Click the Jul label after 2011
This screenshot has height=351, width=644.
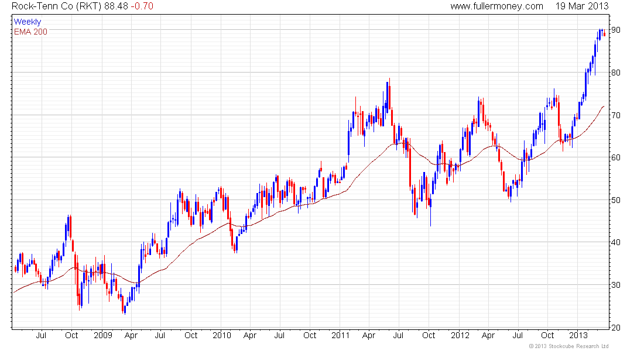[x=398, y=335]
